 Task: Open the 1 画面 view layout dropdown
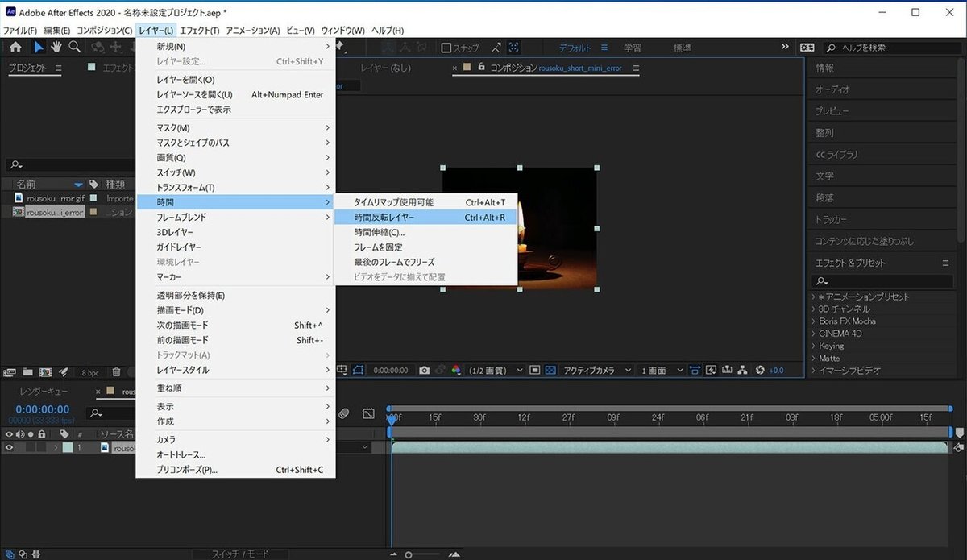[x=662, y=370]
